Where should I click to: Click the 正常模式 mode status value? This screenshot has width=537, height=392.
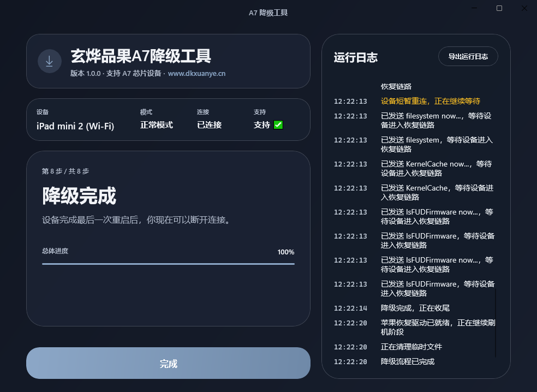(156, 125)
